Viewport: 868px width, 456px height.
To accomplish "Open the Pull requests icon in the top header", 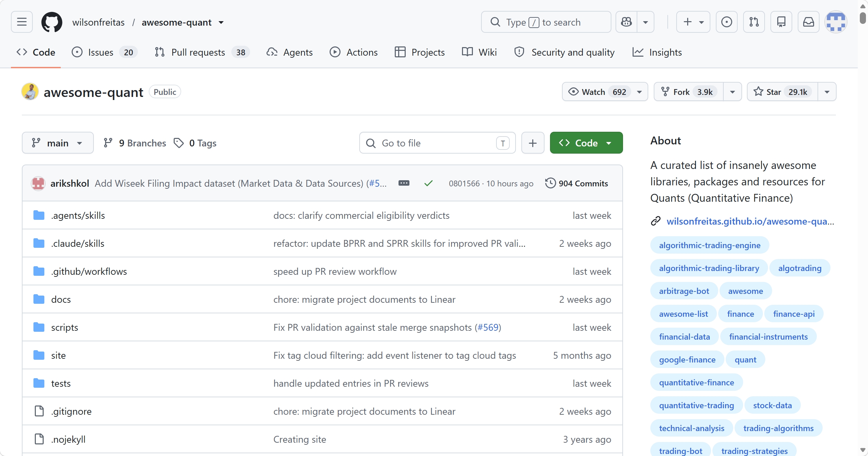I will click(754, 22).
